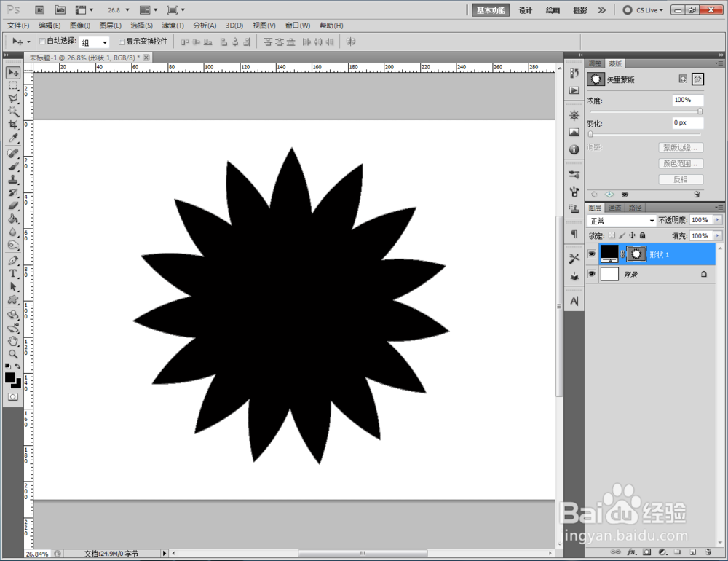Select the Custom Shape tool
This screenshot has width=728, height=561.
point(13,299)
